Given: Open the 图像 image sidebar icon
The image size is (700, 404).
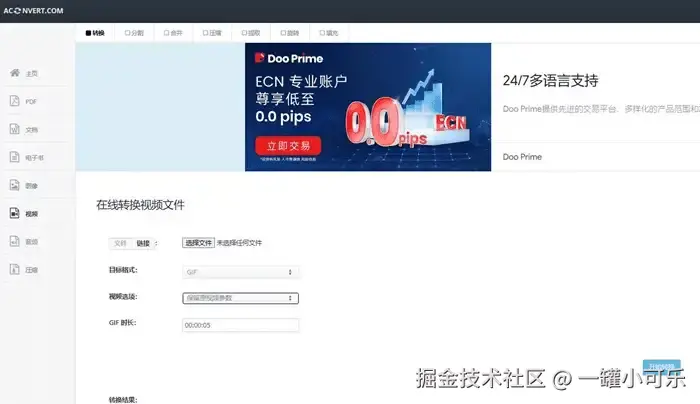Looking at the screenshot, I should [x=15, y=185].
